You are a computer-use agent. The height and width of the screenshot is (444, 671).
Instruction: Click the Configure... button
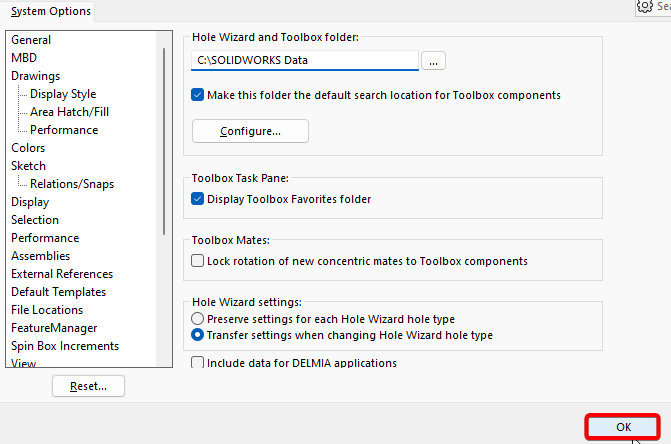coord(250,131)
